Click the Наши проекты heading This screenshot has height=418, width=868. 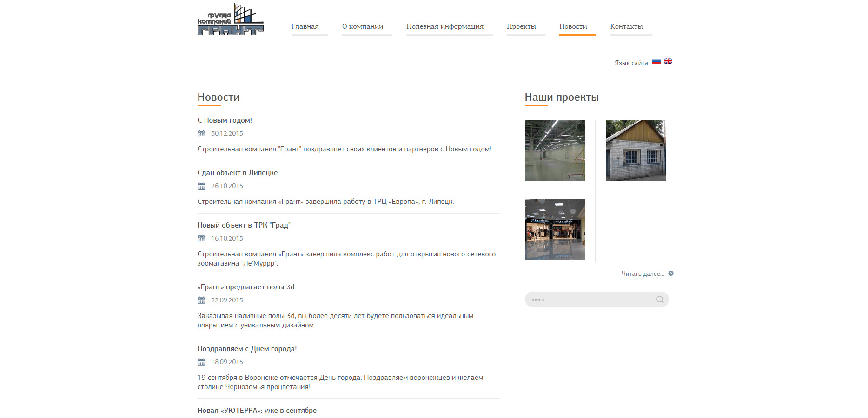click(562, 98)
